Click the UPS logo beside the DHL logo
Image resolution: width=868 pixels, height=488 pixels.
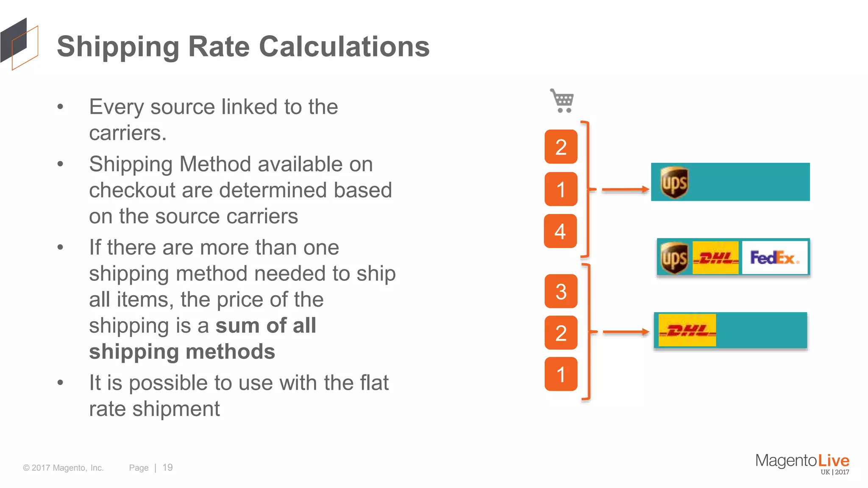pyautogui.click(x=674, y=258)
